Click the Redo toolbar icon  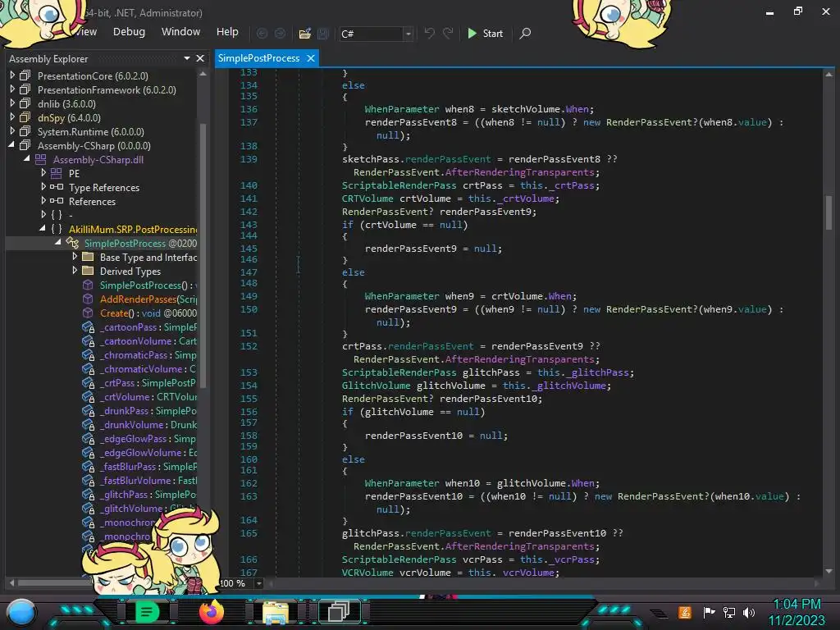pos(448,33)
